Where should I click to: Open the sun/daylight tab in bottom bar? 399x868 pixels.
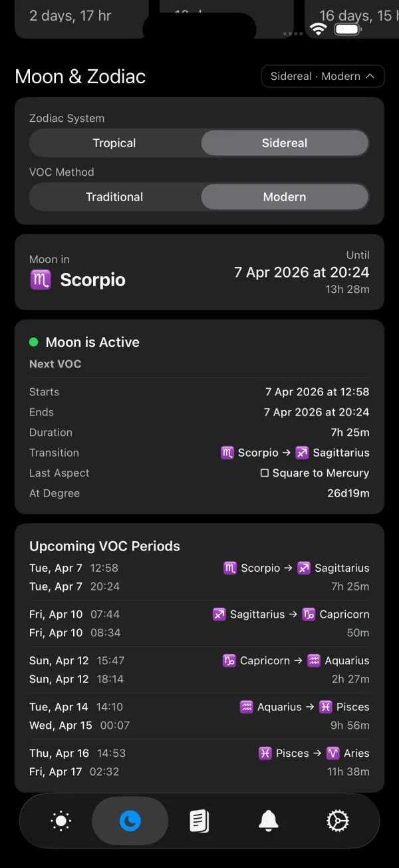61,821
